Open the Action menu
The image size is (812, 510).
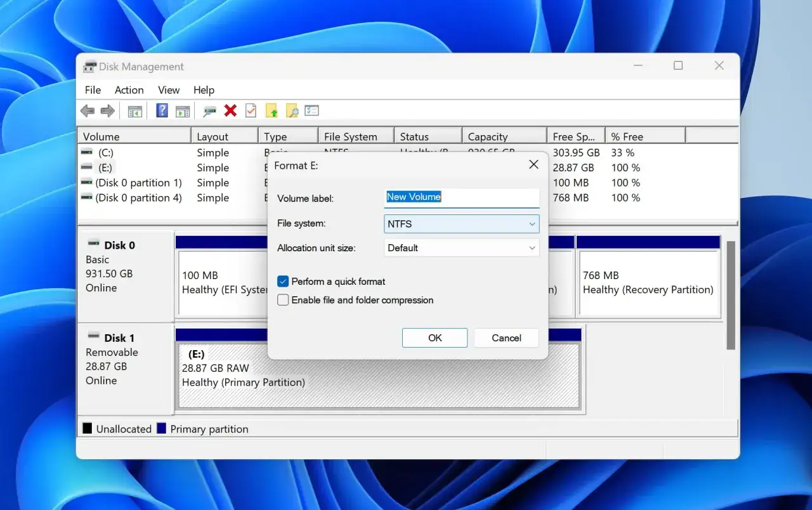(x=129, y=90)
